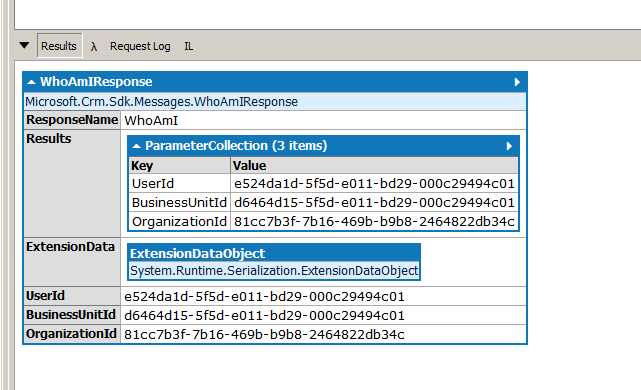Click the Value column header
The height and width of the screenshot is (390, 641).
(374, 166)
